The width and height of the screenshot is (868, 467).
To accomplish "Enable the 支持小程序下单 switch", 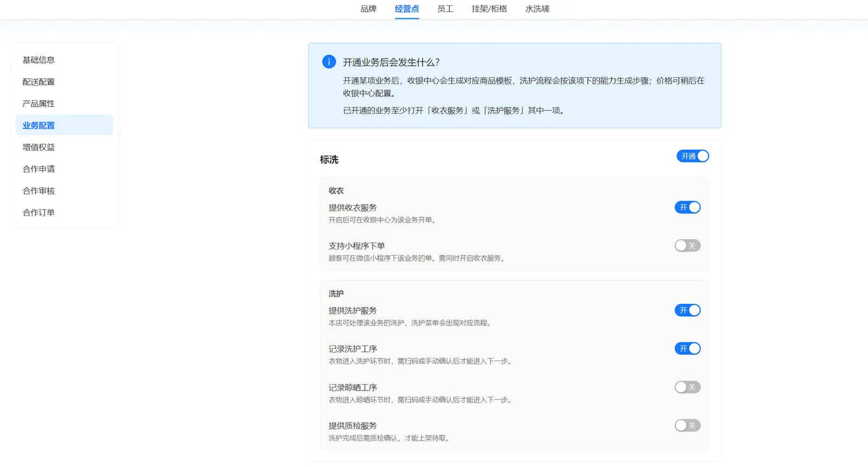I will tap(687, 246).
